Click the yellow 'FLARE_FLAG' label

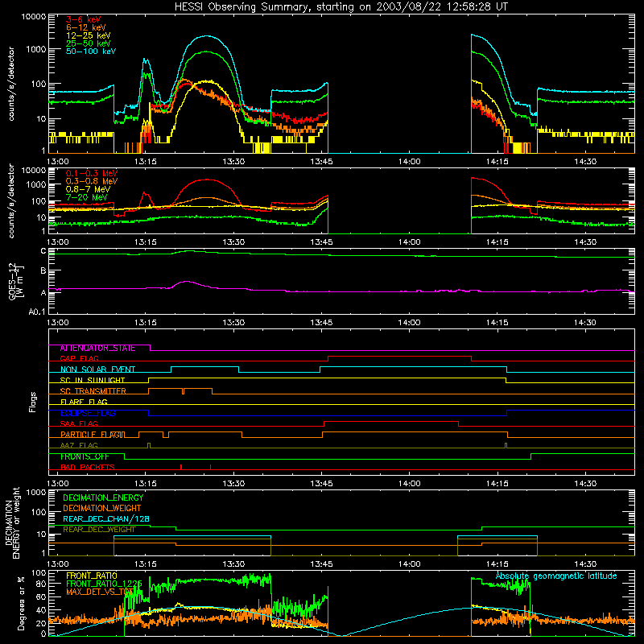84,402
